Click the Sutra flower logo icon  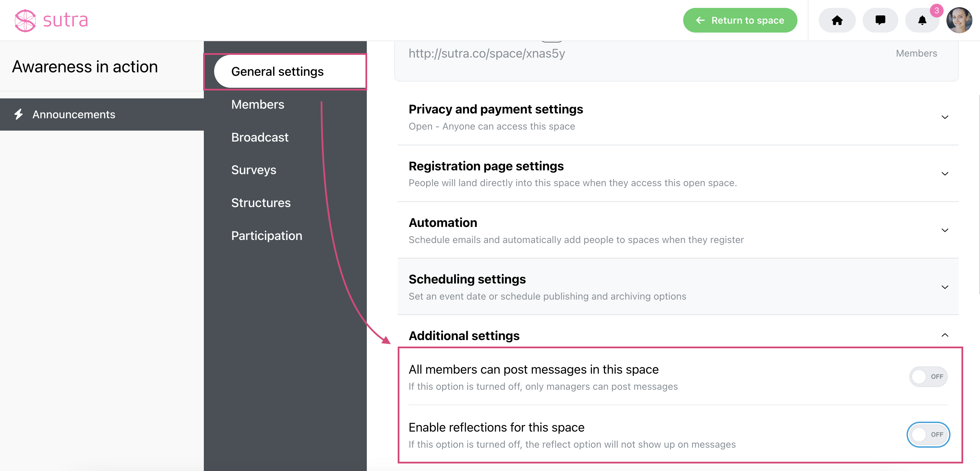(x=25, y=21)
